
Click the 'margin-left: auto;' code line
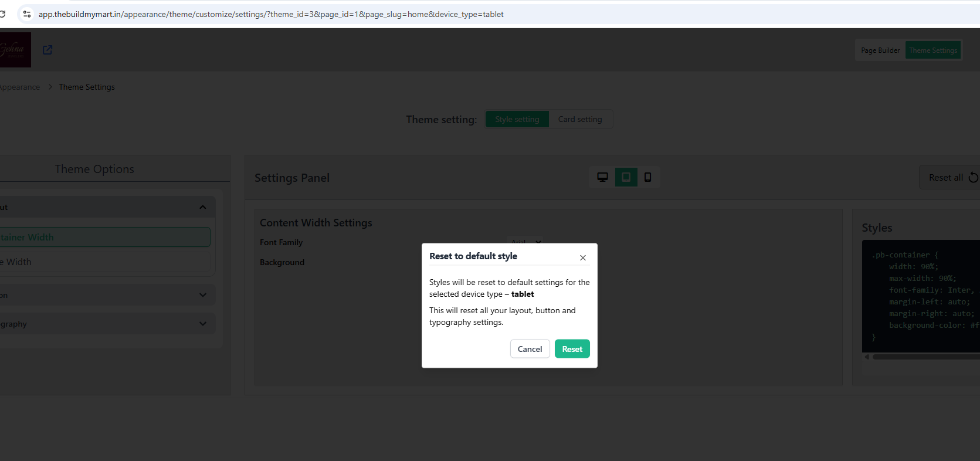click(x=930, y=302)
